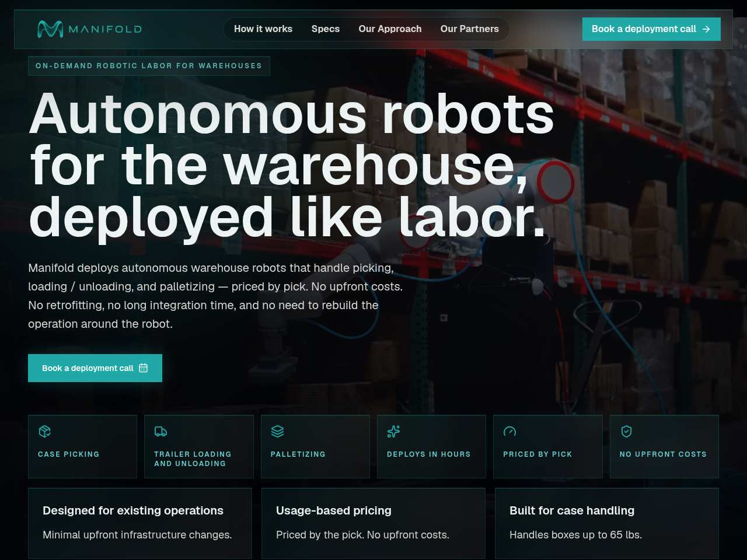This screenshot has width=747, height=560.
Task: Click the Manifold logo icon
Action: [50, 29]
